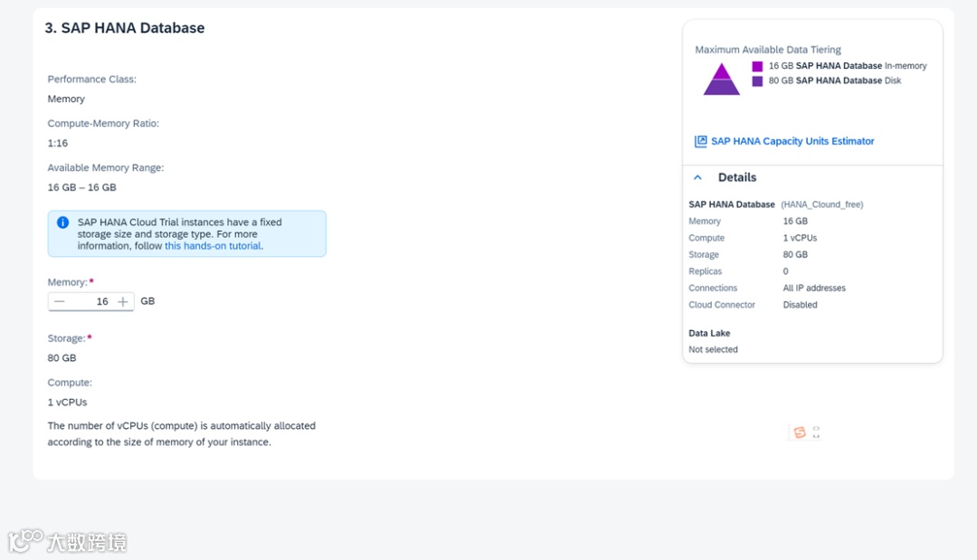Click the data tiering pyramid graphic
977x560 pixels.
[722, 79]
